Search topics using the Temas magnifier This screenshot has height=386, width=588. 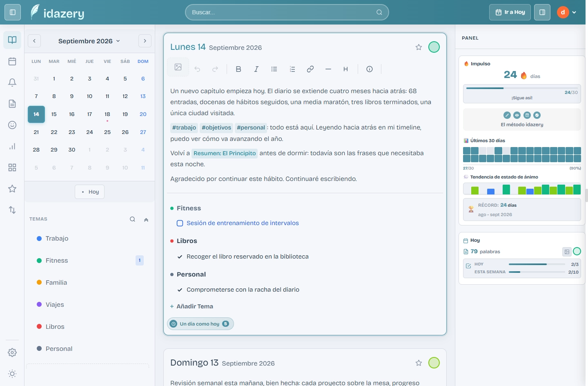click(x=133, y=219)
